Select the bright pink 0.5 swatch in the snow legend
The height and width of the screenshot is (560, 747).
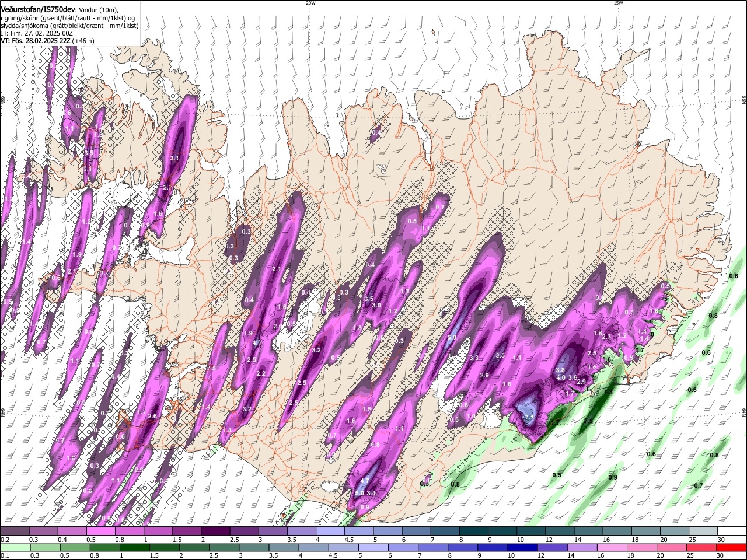(100, 531)
